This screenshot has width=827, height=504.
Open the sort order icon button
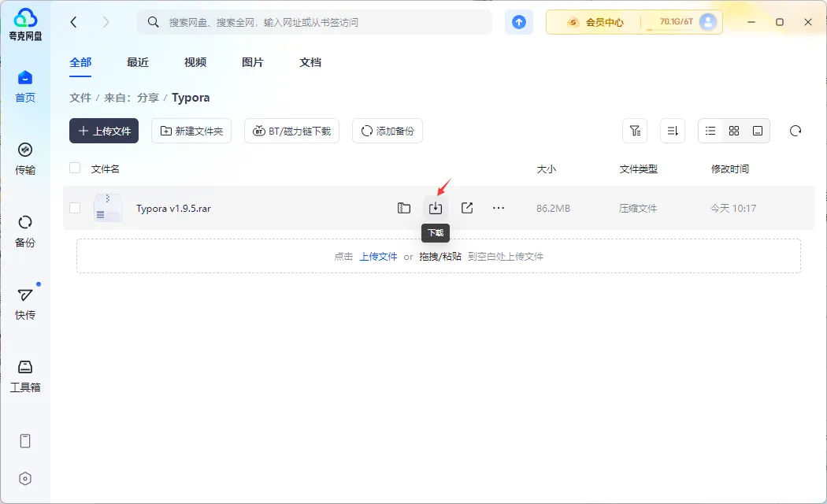(x=673, y=131)
